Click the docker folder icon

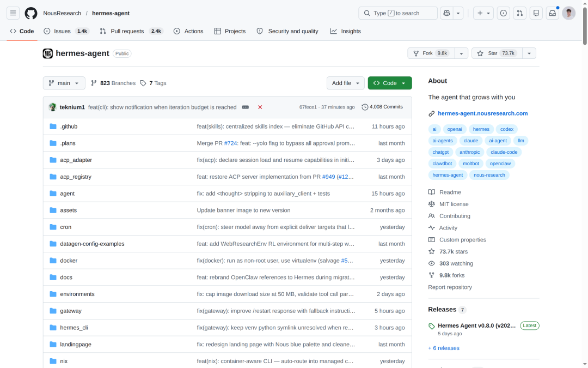tap(53, 261)
